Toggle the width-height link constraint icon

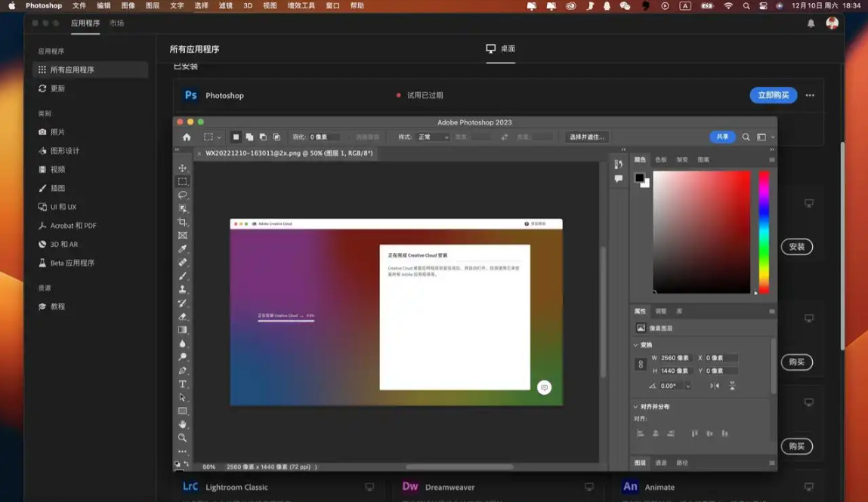[641, 365]
